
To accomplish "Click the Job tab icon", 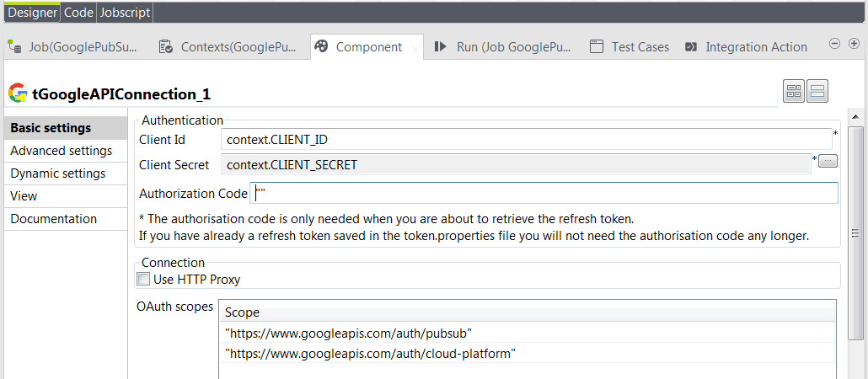I will pyautogui.click(x=15, y=47).
